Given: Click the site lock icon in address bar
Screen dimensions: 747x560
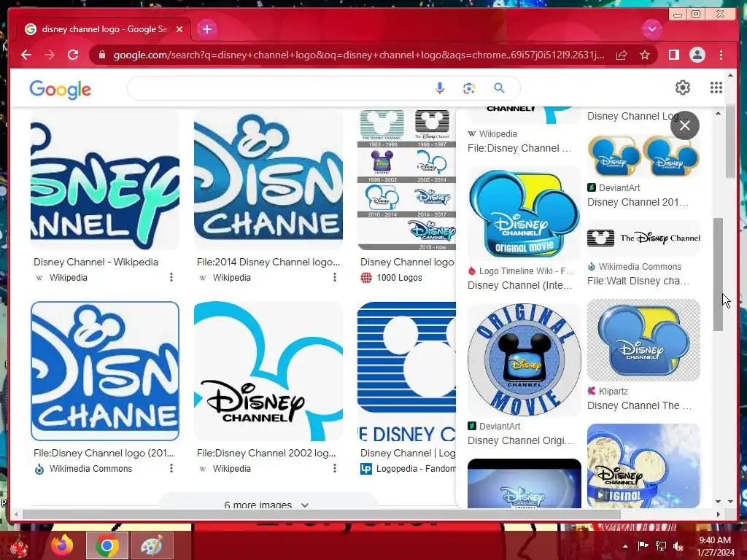Looking at the screenshot, I should pyautogui.click(x=101, y=55).
